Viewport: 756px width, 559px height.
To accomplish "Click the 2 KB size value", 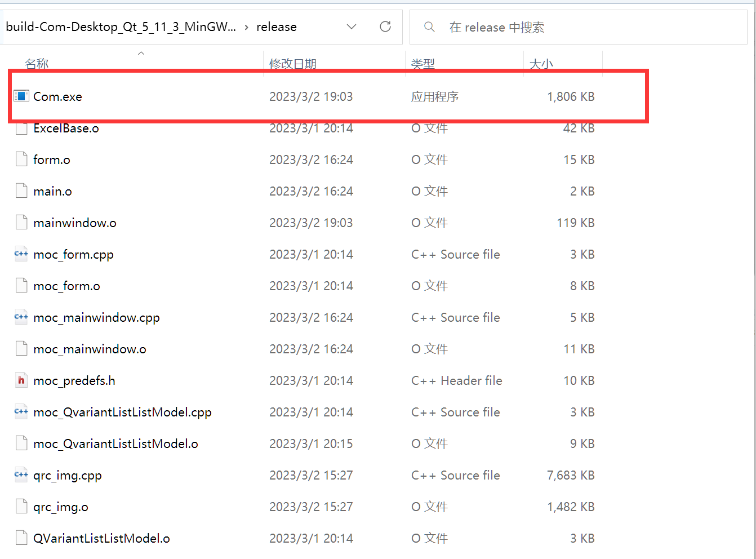I will click(x=582, y=191).
